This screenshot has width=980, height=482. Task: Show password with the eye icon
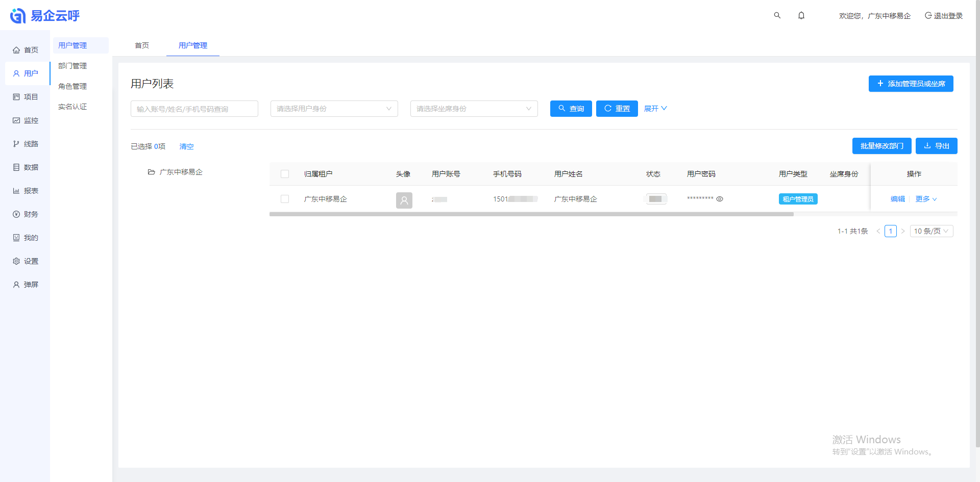(x=720, y=199)
